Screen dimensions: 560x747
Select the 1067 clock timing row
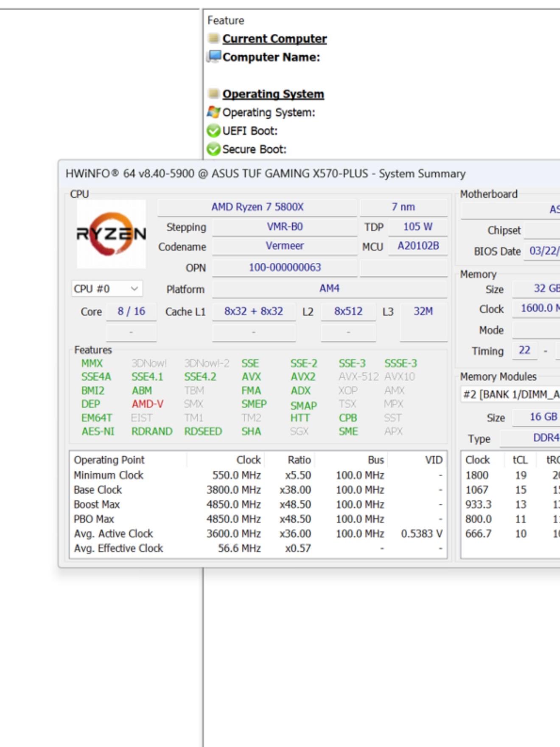point(511,490)
